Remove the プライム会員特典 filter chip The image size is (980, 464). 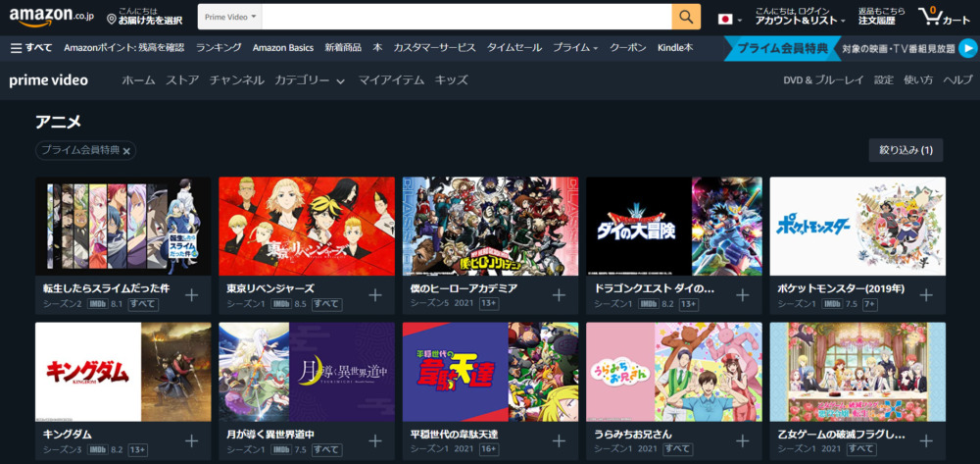pyautogui.click(x=126, y=151)
